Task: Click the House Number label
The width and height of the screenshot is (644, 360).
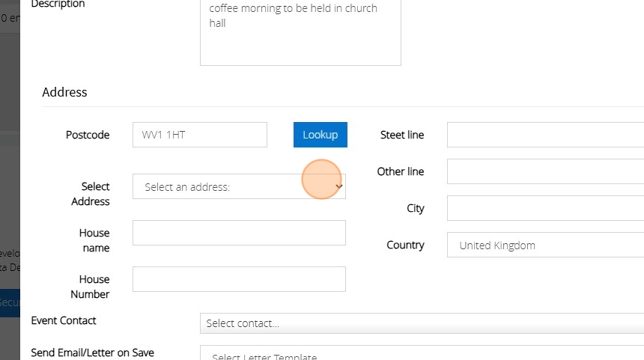Action: coord(91,287)
